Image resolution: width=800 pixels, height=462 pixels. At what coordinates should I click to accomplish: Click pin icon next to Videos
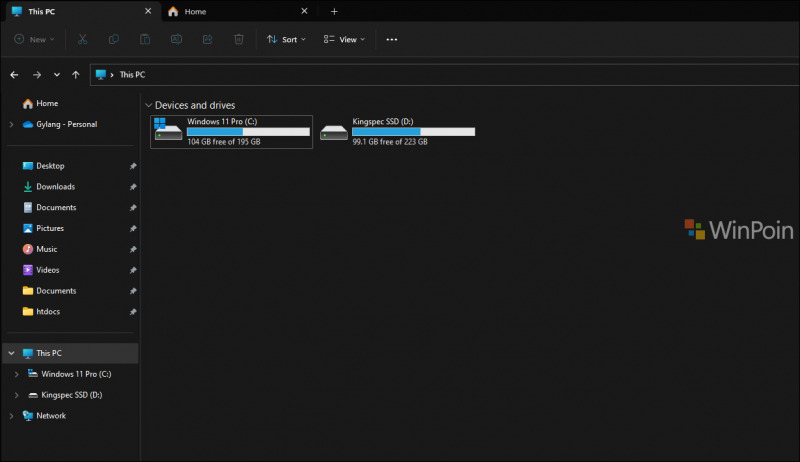(133, 270)
